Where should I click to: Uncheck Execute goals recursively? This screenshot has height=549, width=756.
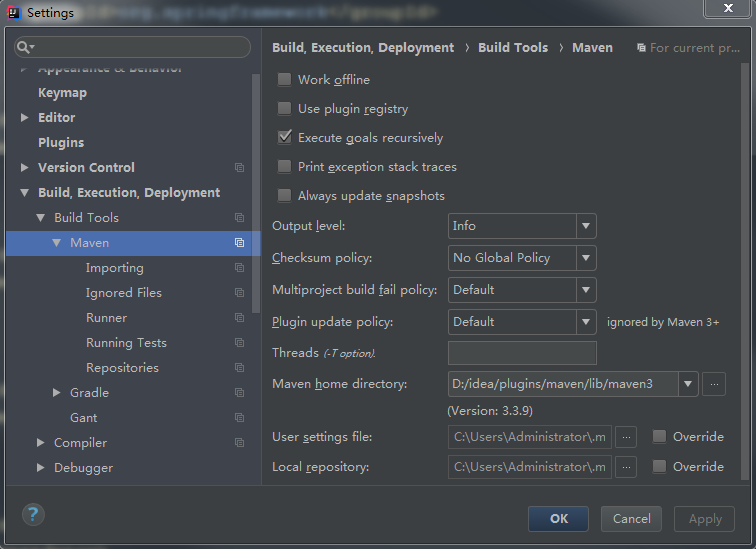pyautogui.click(x=284, y=137)
